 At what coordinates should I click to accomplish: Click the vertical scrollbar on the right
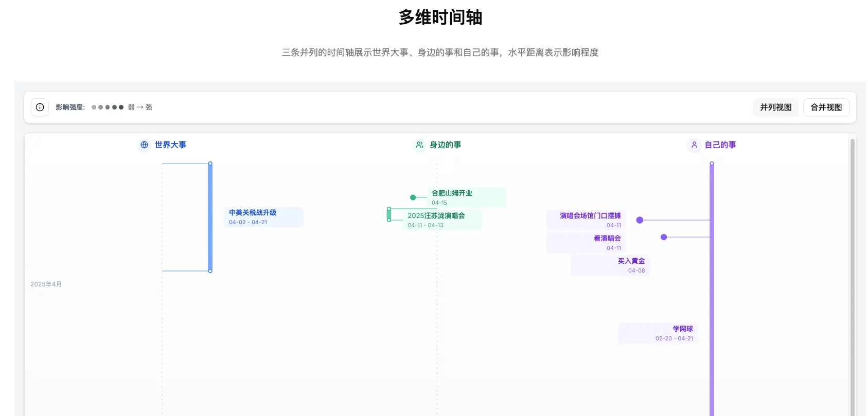852,278
